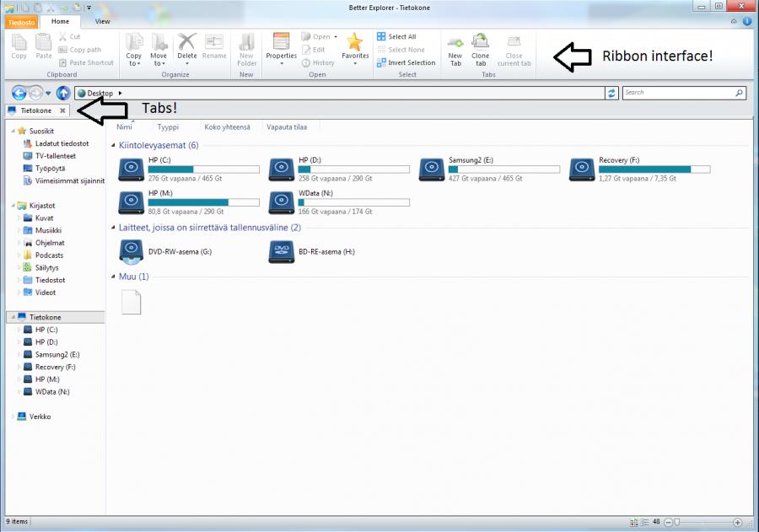
Task: Click Select All in ribbon
Action: pos(401,37)
